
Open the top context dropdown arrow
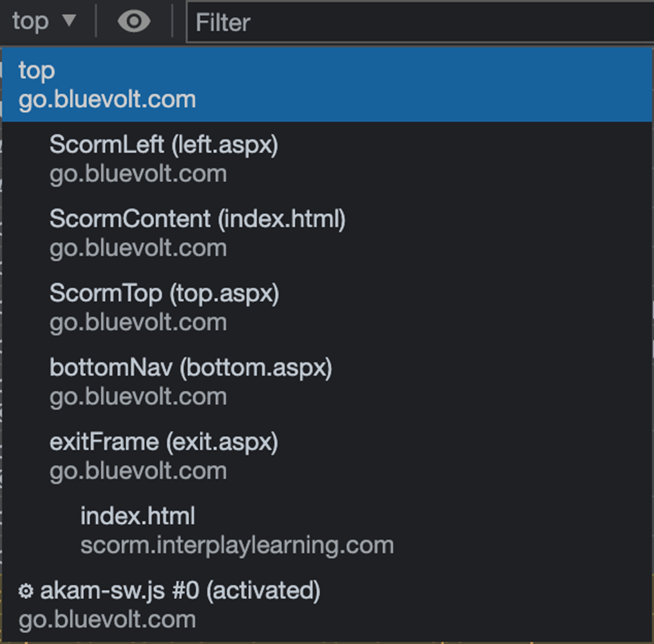69,21
